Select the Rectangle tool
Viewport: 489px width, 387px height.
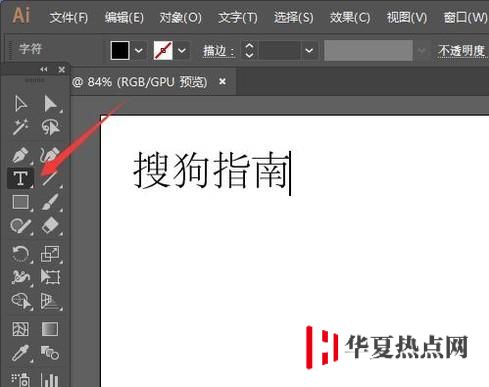click(21, 202)
